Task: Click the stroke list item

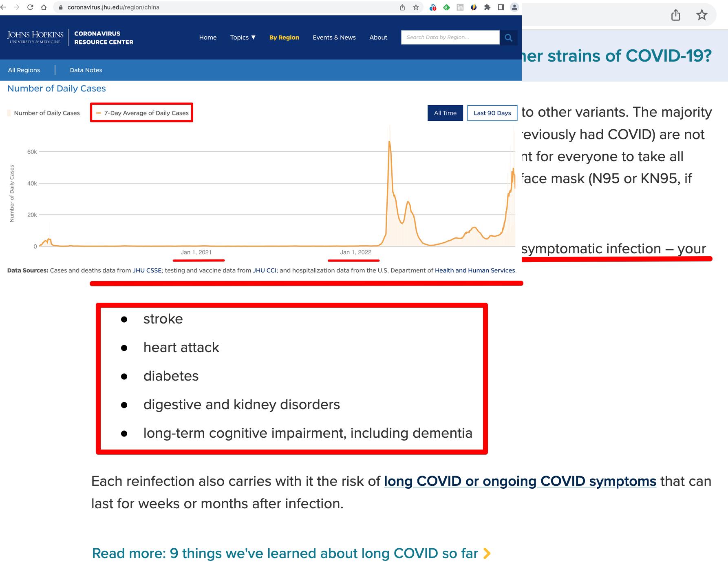Action: click(163, 319)
